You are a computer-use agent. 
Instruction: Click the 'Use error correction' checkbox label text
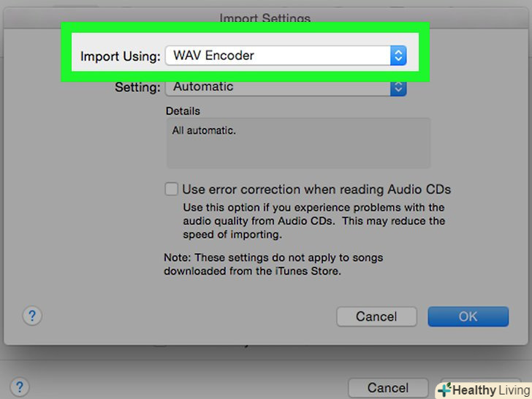coord(316,189)
